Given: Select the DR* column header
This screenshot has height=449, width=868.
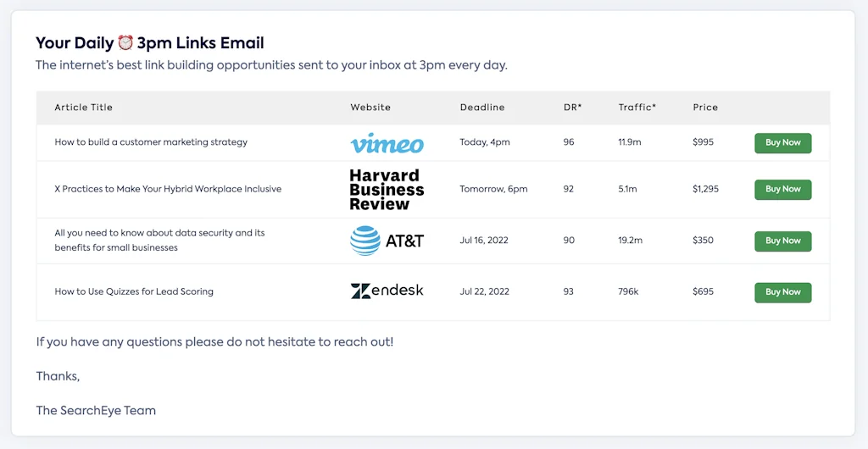Looking at the screenshot, I should (572, 108).
